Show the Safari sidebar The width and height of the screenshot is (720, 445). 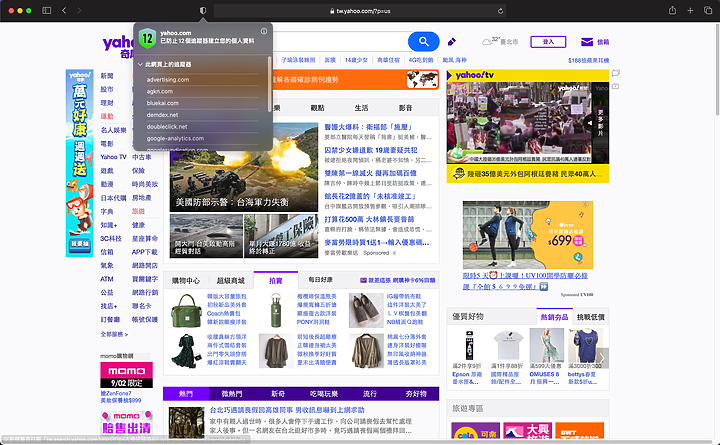coord(46,11)
